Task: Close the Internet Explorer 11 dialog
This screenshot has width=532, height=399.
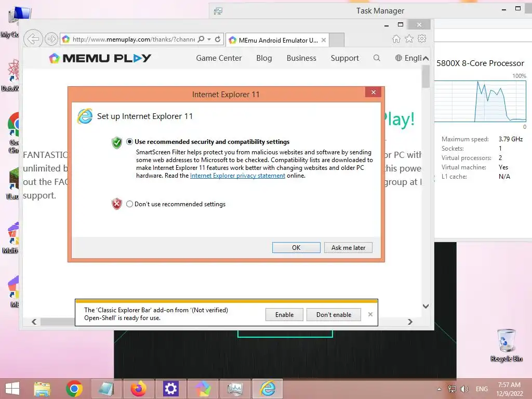Action: 373,92
